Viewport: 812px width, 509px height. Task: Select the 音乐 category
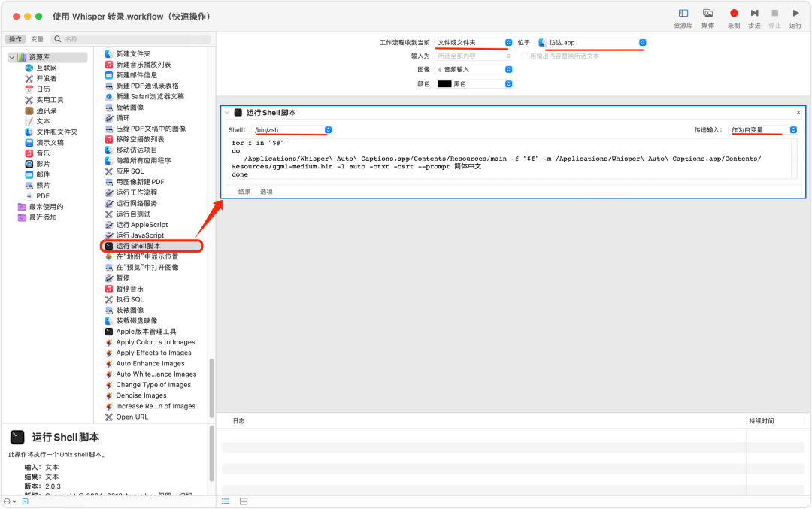click(43, 153)
